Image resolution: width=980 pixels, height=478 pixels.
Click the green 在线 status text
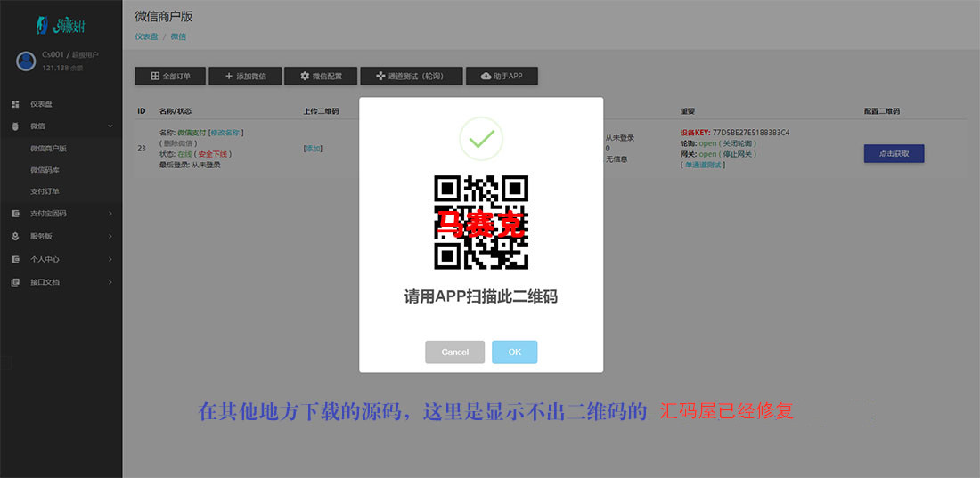coord(184,154)
